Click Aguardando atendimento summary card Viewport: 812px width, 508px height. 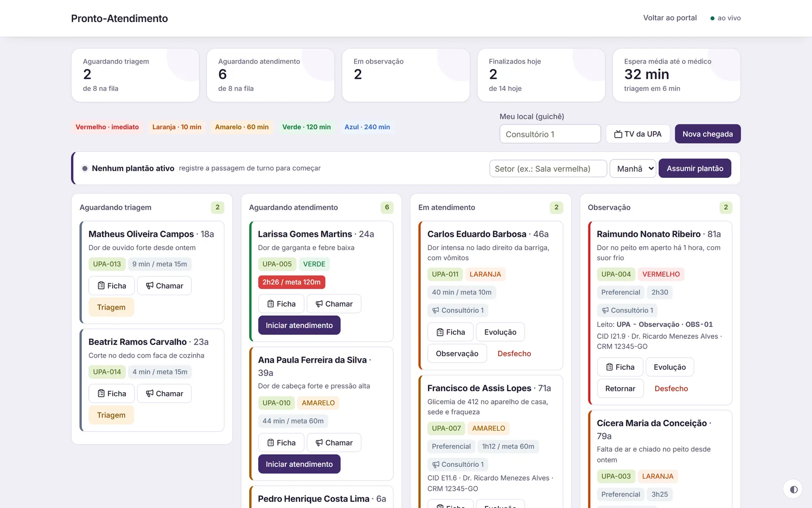[270, 75]
